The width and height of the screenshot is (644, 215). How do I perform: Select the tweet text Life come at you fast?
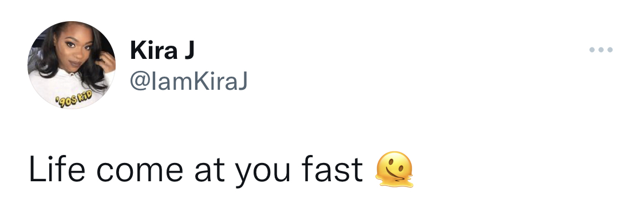(196, 169)
